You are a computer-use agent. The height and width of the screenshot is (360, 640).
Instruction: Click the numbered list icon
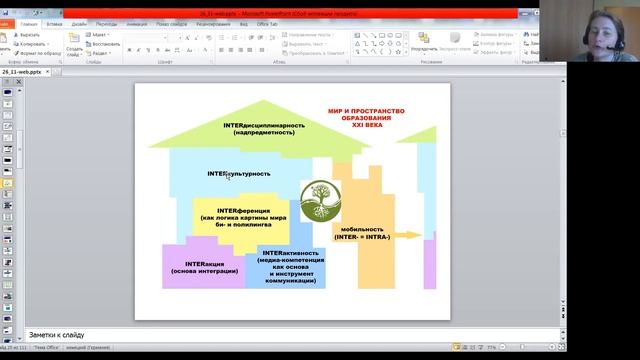[x=236, y=38]
